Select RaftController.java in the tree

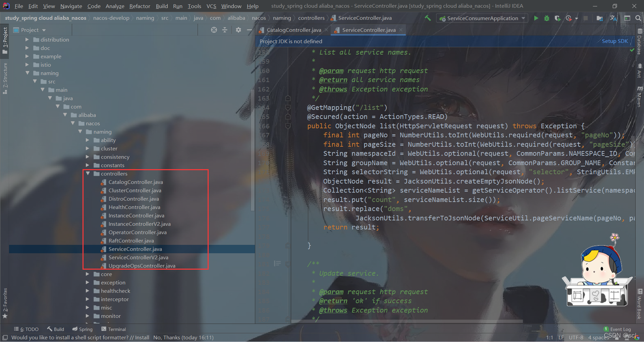pos(131,241)
